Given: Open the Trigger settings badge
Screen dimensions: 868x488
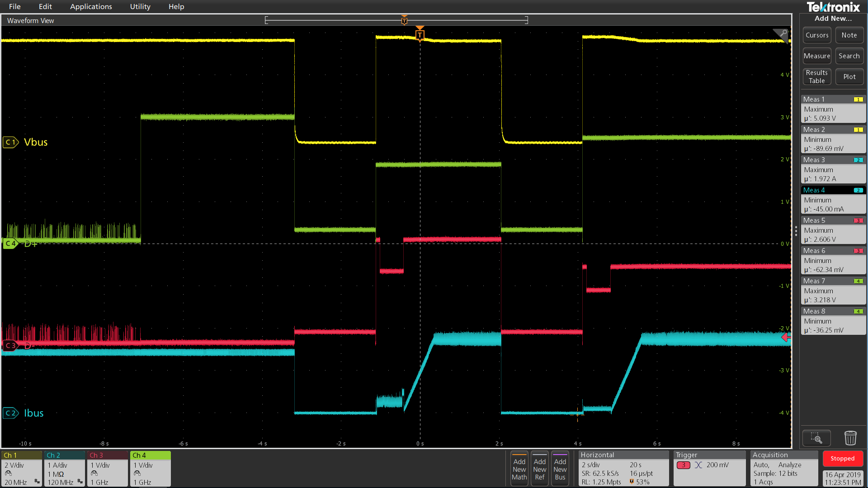Looking at the screenshot, I should (709, 469).
